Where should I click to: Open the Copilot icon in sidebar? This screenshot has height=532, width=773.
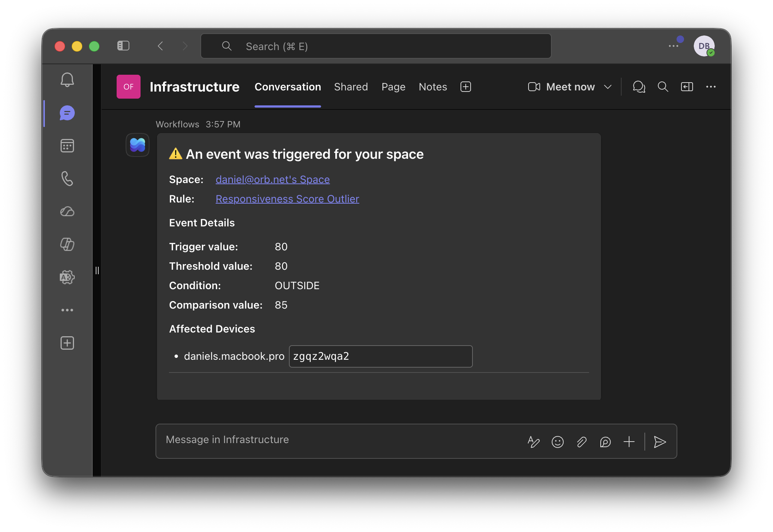pyautogui.click(x=67, y=244)
